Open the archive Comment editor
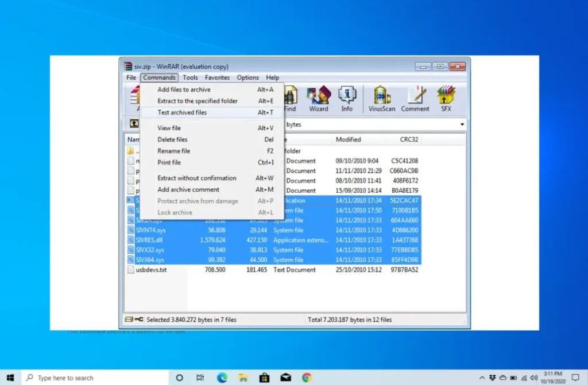Image resolution: width=588 pixels, height=385 pixels. pos(415,98)
